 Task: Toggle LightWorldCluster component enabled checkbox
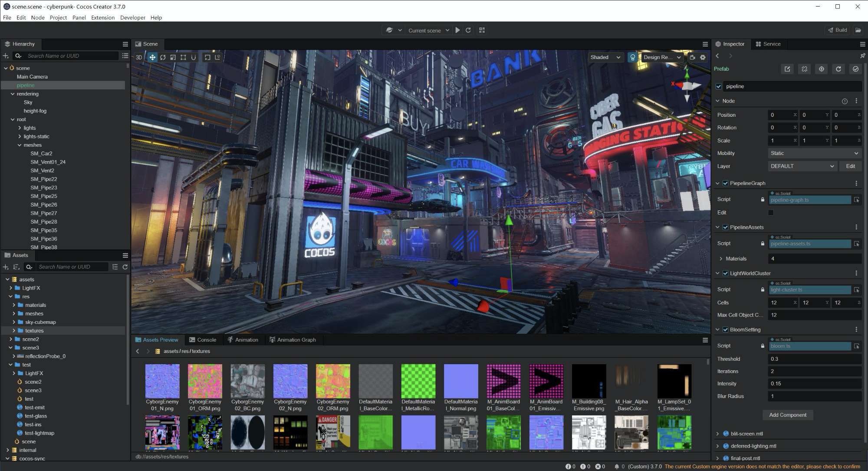tap(726, 273)
